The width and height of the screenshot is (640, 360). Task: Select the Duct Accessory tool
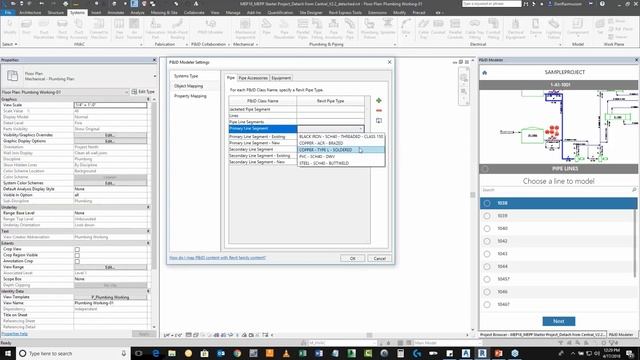point(79,28)
